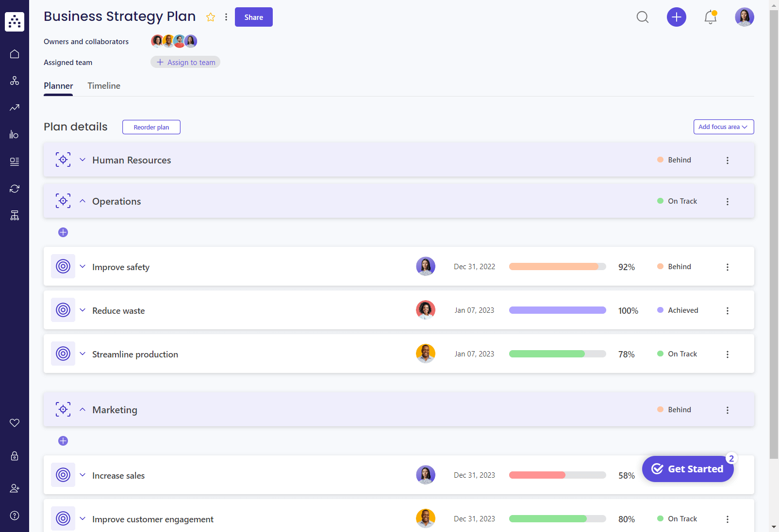Click Assign to team chip
The image size is (779, 532).
185,62
